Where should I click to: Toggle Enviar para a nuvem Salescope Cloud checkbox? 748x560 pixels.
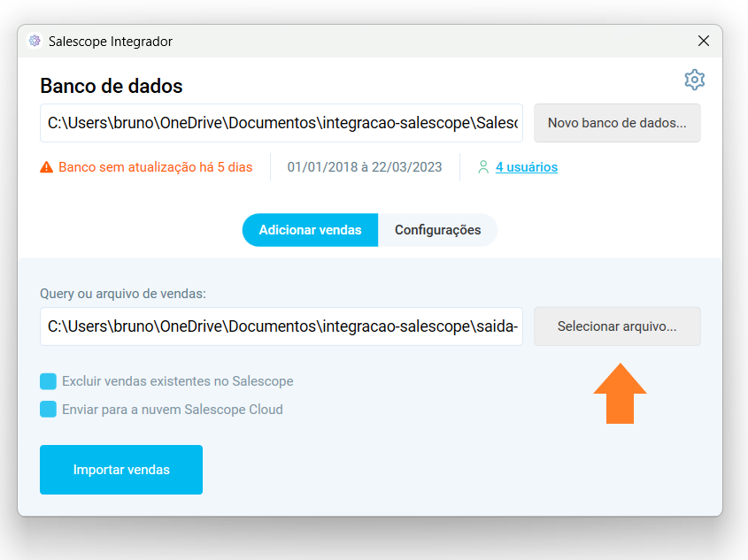48,410
